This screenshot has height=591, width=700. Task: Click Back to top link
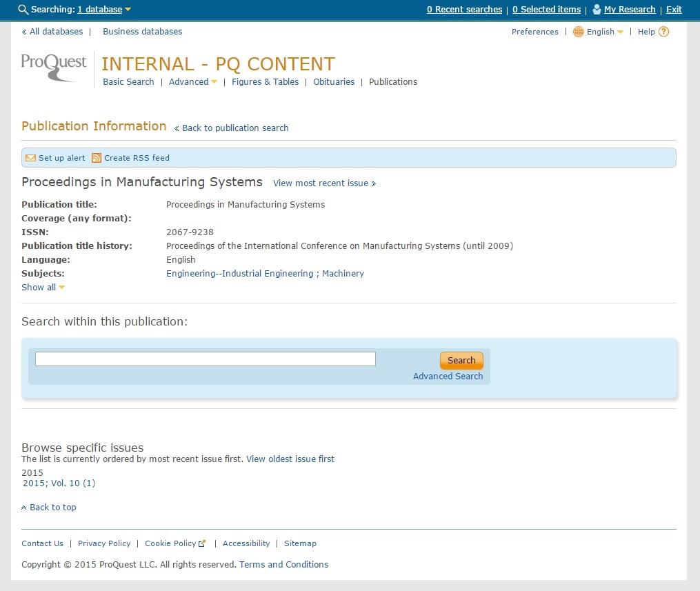coord(52,508)
